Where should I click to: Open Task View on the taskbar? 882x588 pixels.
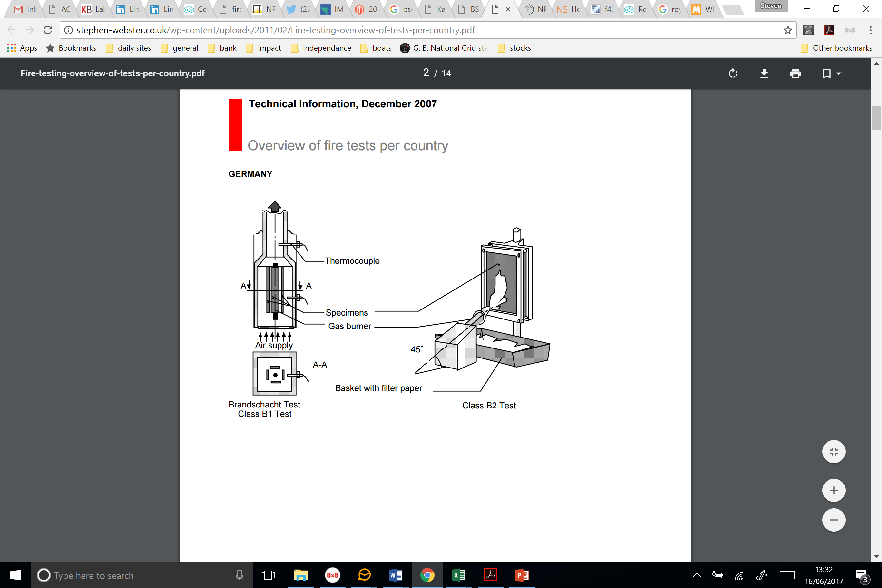(268, 575)
